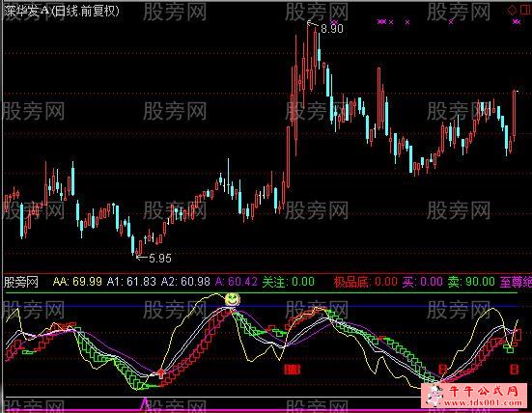Click the red up arrow buy signal
The width and height of the screenshot is (532, 413).
point(161,373)
